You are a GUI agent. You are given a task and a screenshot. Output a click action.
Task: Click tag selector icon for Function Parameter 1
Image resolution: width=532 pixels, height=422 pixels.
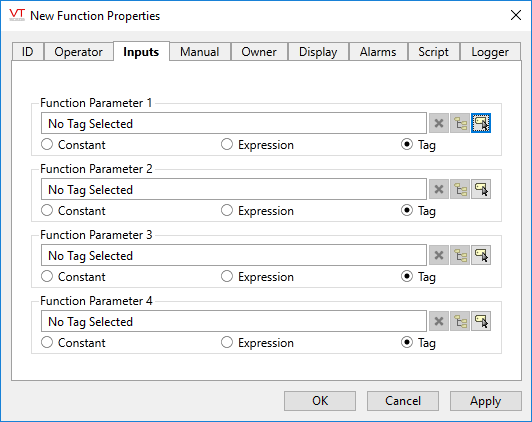[x=480, y=123]
